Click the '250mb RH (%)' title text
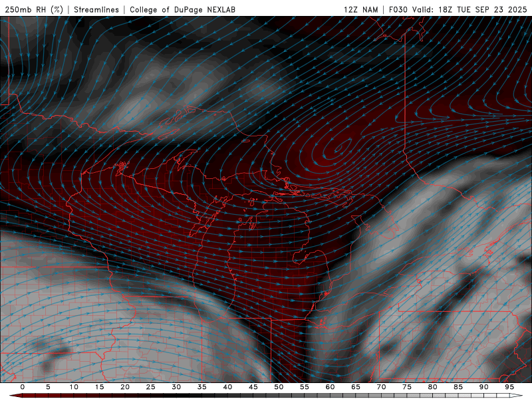532x399 pixels. tap(34, 9)
